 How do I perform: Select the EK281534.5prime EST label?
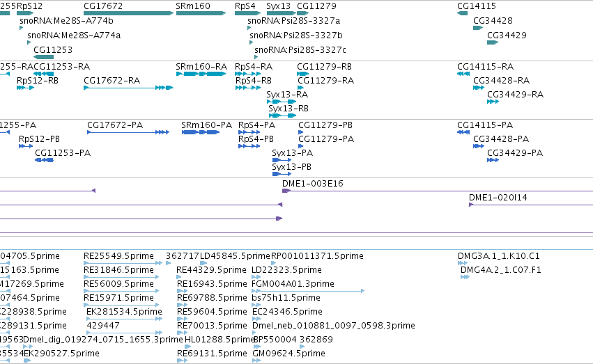[124, 312]
